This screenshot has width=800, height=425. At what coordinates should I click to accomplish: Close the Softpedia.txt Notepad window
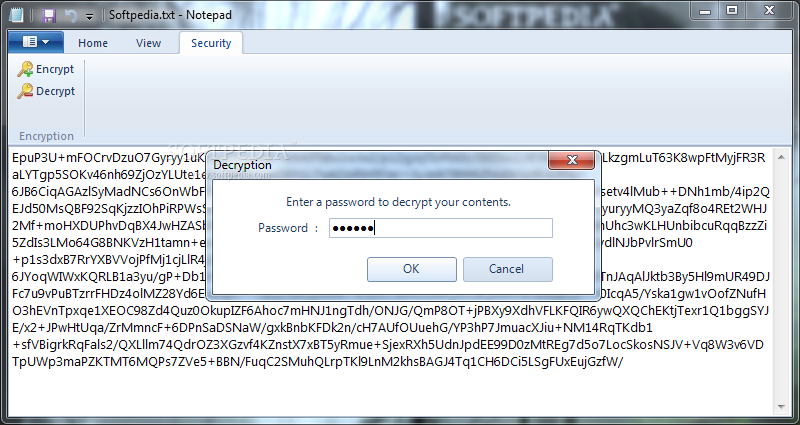pyautogui.click(x=770, y=10)
